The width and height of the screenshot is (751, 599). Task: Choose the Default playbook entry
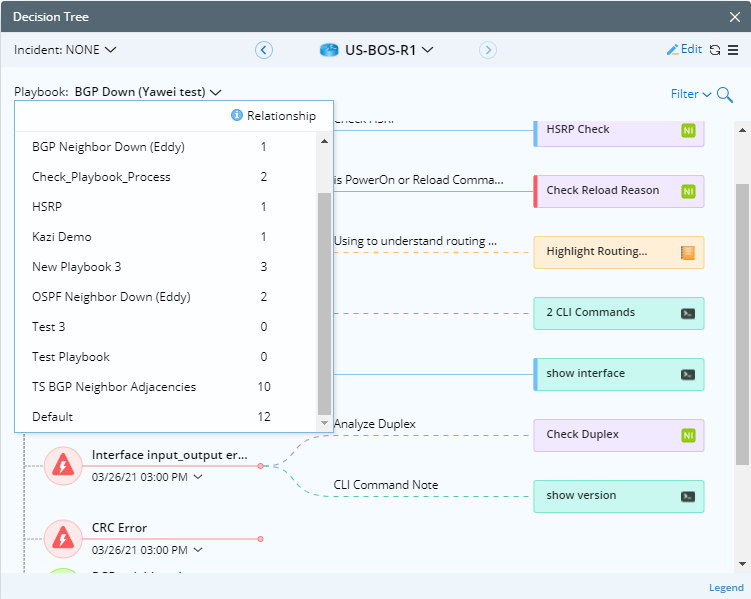(52, 417)
